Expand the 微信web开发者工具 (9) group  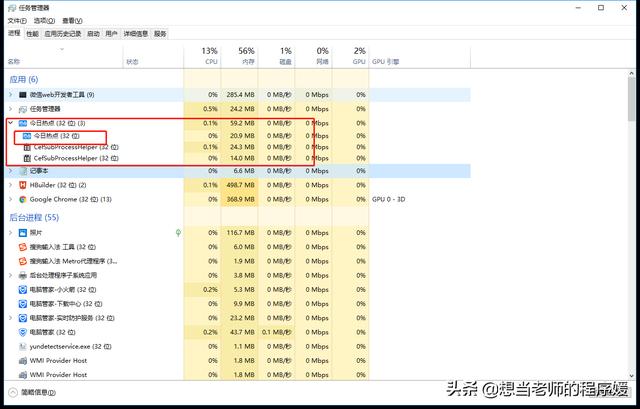[11, 95]
